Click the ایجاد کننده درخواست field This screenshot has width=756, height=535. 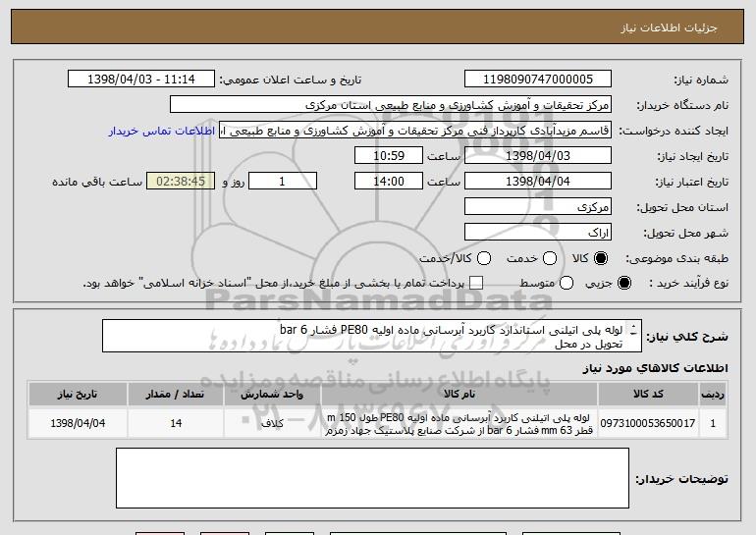click(x=415, y=131)
